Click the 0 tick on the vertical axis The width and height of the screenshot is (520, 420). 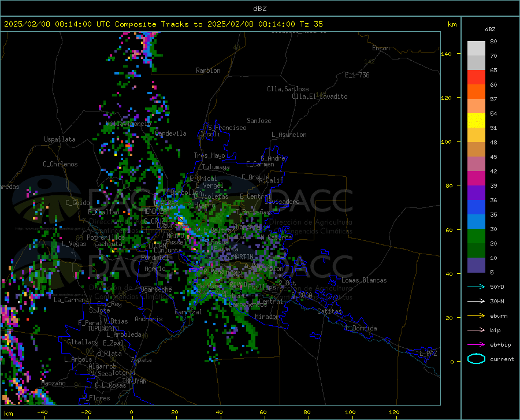[x=452, y=362]
